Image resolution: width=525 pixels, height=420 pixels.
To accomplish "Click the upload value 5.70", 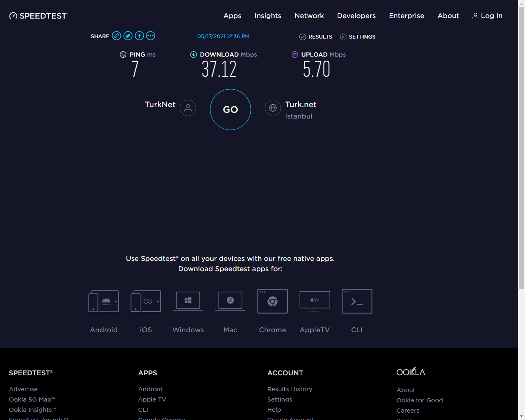I will 316,69.
